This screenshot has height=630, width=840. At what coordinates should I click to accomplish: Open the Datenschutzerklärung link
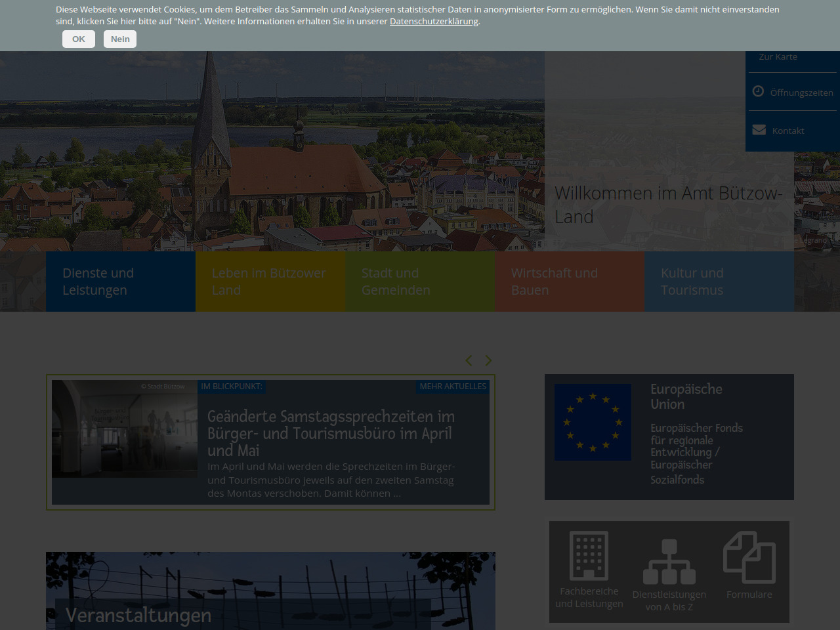(x=434, y=22)
